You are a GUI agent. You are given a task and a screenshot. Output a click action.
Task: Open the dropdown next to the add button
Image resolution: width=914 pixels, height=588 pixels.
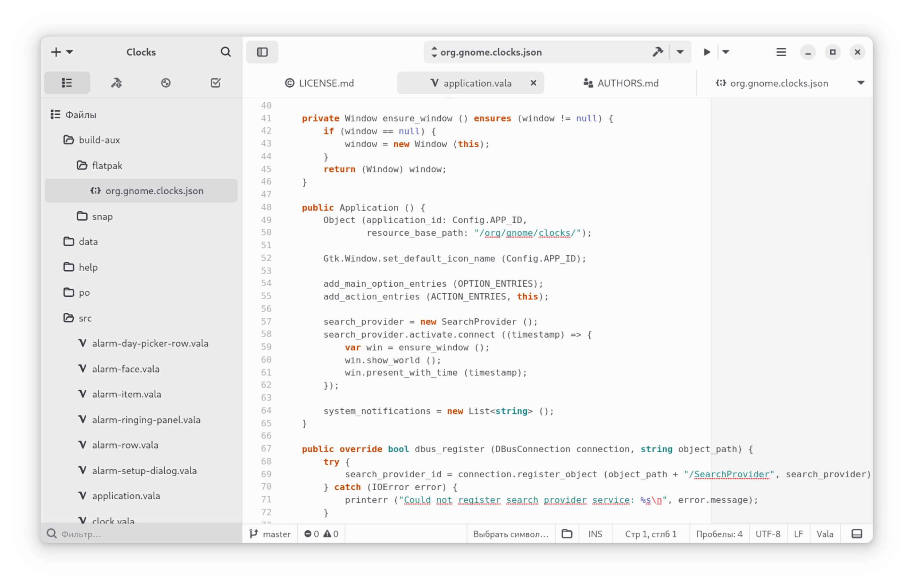[70, 52]
